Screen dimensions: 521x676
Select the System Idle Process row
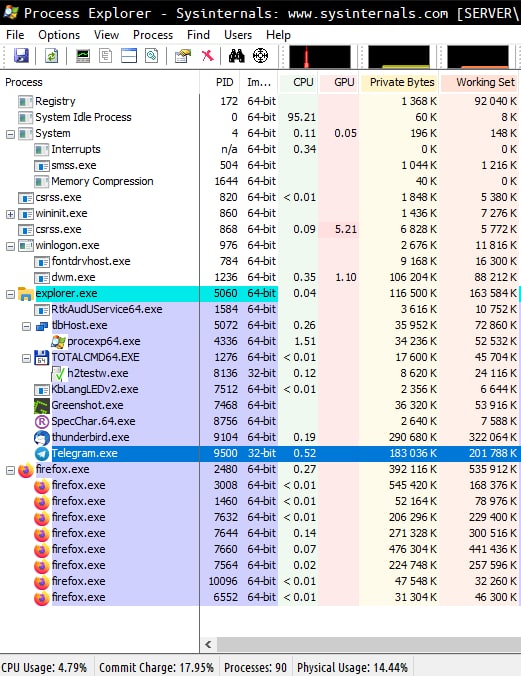pyautogui.click(x=260, y=117)
